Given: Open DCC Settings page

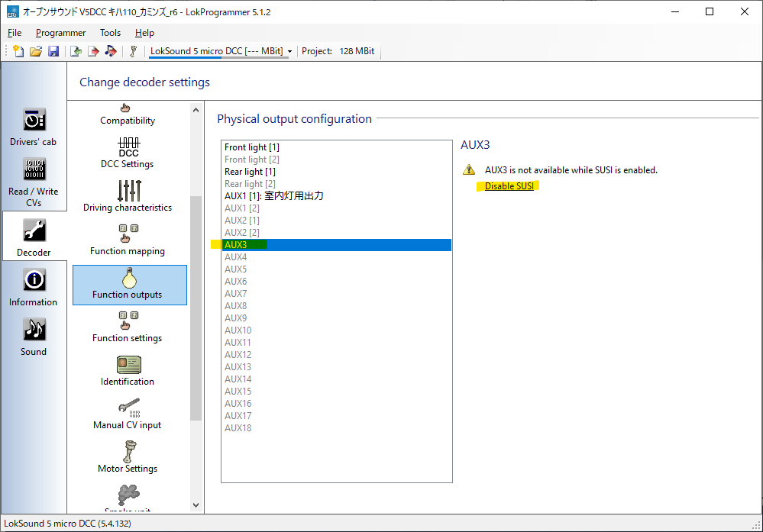Looking at the screenshot, I should pyautogui.click(x=128, y=153).
